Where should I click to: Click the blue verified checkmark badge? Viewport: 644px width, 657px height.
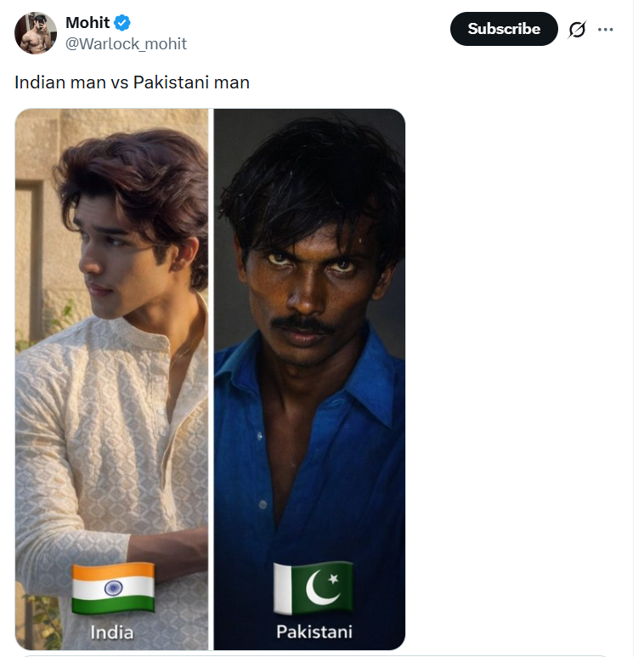pos(122,23)
